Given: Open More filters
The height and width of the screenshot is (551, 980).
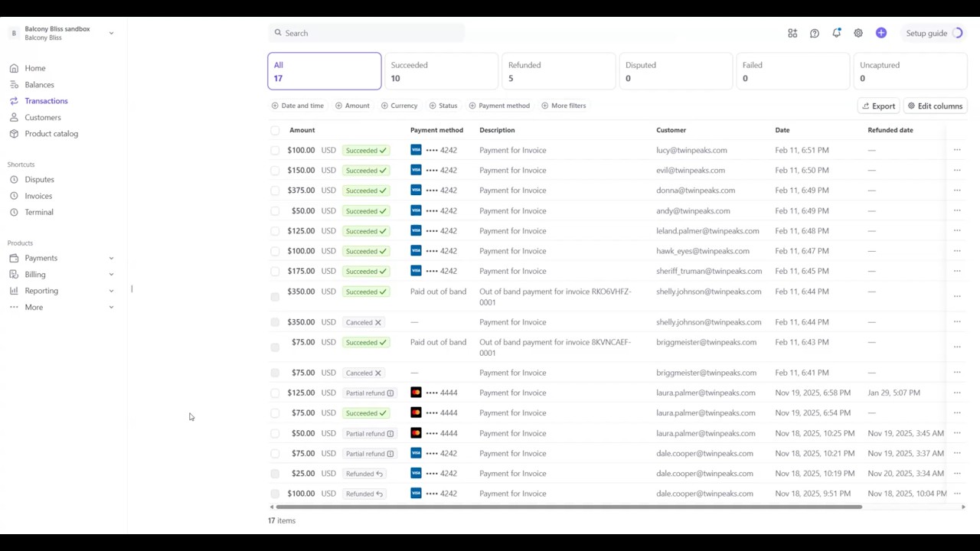Looking at the screenshot, I should pyautogui.click(x=563, y=106).
